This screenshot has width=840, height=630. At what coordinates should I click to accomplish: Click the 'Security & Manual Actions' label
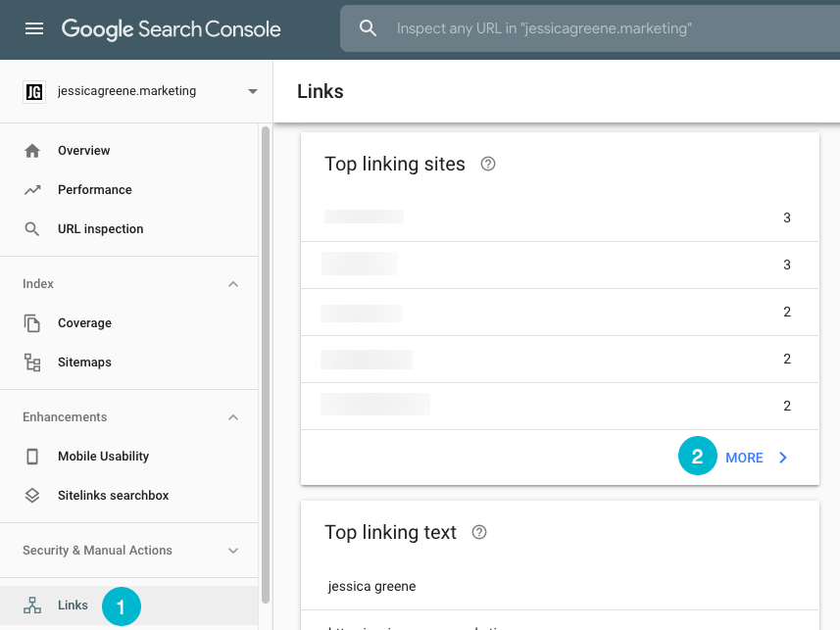pos(97,551)
